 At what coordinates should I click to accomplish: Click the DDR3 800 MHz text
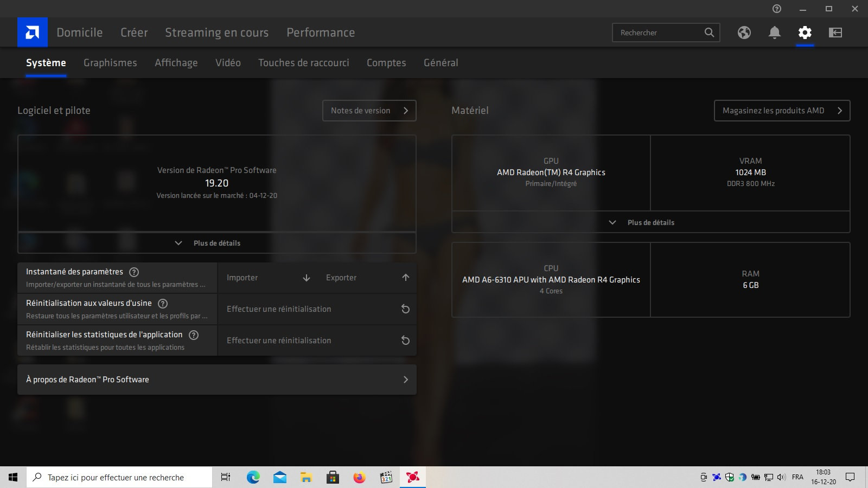tap(751, 184)
